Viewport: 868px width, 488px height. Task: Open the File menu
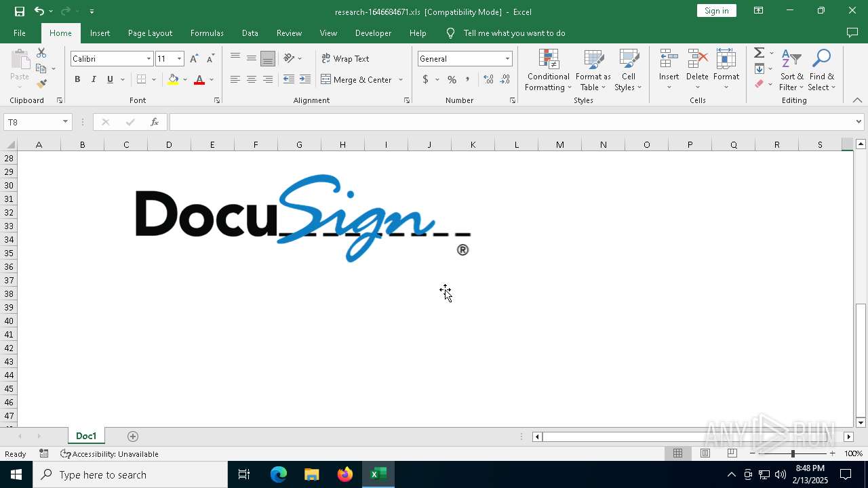point(20,33)
